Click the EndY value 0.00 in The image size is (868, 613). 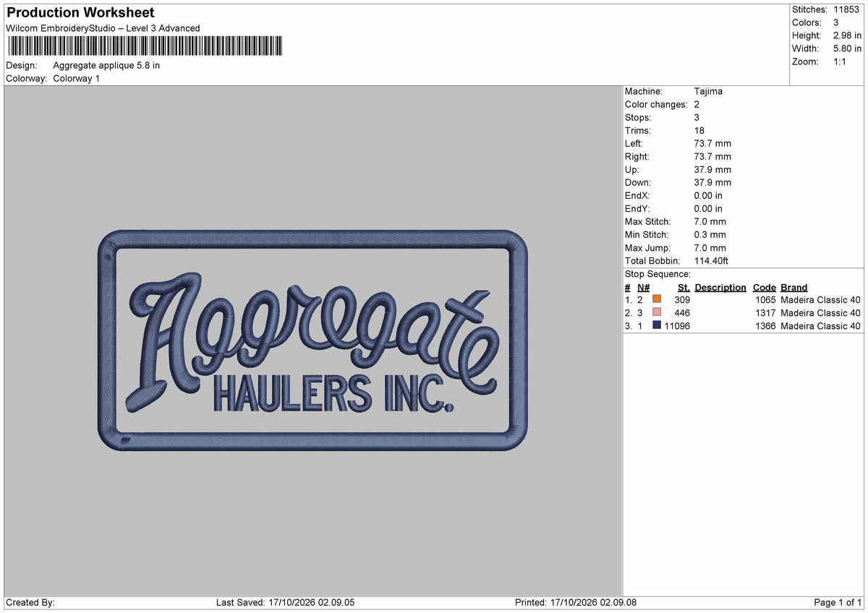[708, 208]
